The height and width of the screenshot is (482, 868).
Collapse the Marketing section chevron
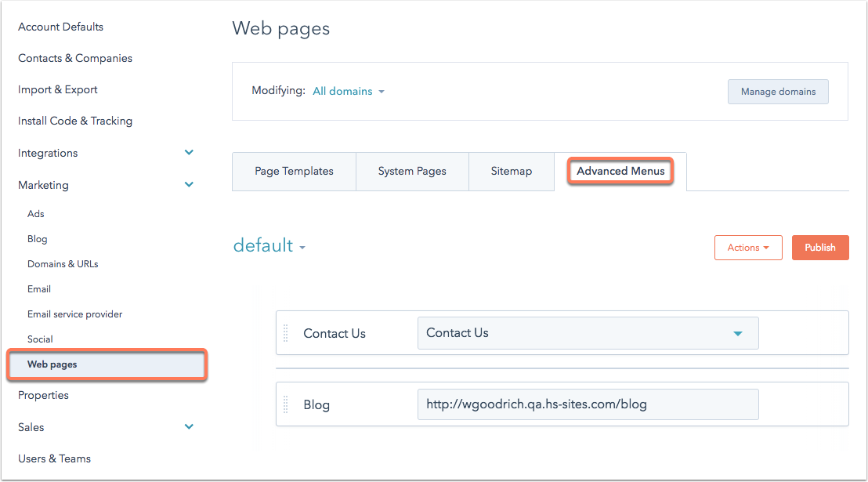coord(189,184)
